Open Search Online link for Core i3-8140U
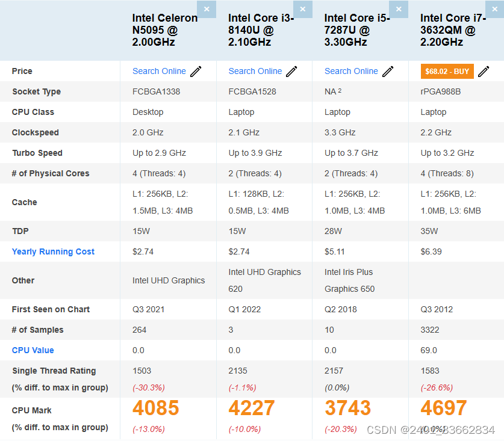Image resolution: width=504 pixels, height=441 pixels. (255, 71)
